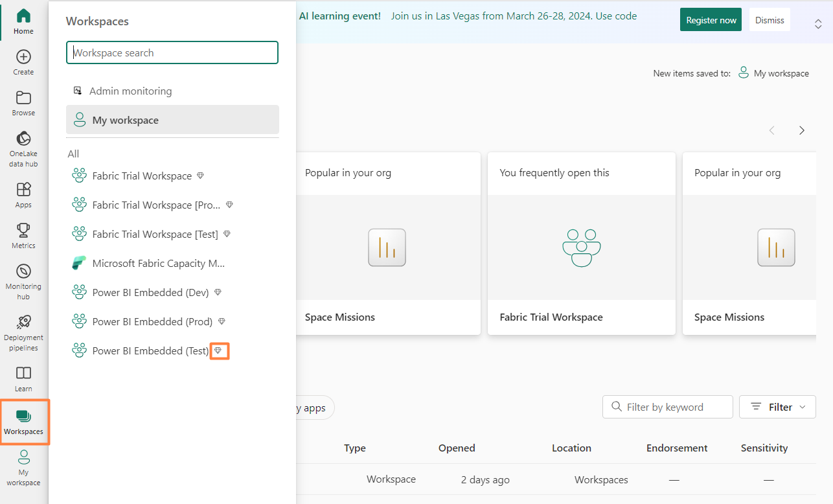
Task: Click the Register now button
Action: (x=711, y=20)
